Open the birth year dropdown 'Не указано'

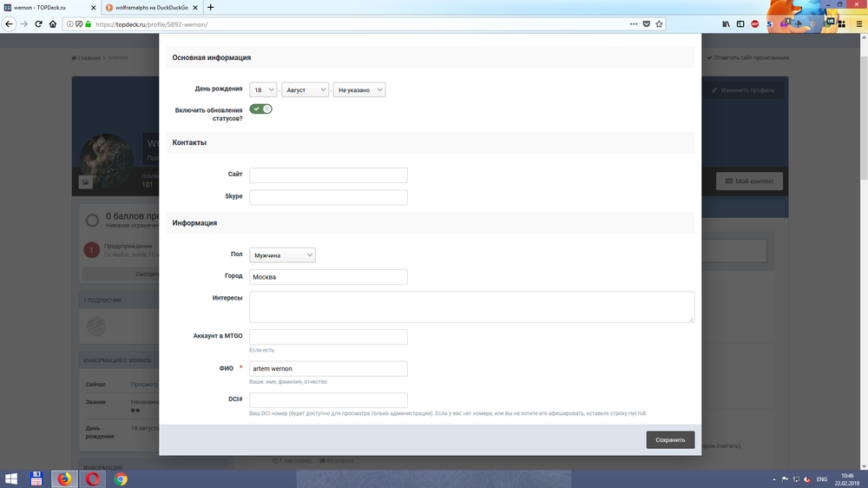click(358, 89)
